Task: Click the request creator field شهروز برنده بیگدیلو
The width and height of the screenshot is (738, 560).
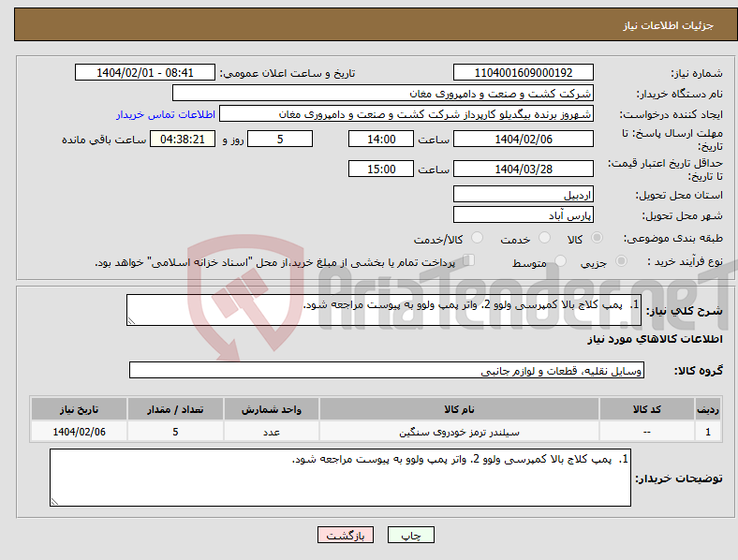Action: [x=406, y=114]
